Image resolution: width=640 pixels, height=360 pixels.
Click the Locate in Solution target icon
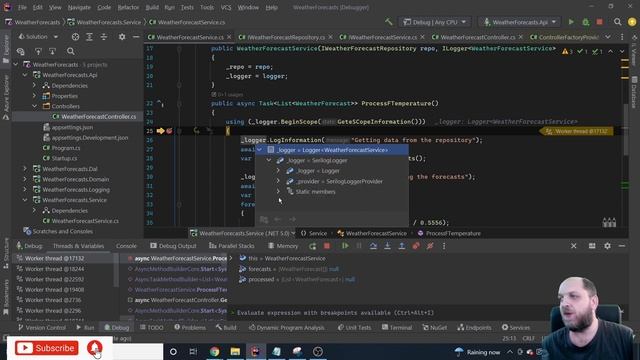(x=76, y=37)
